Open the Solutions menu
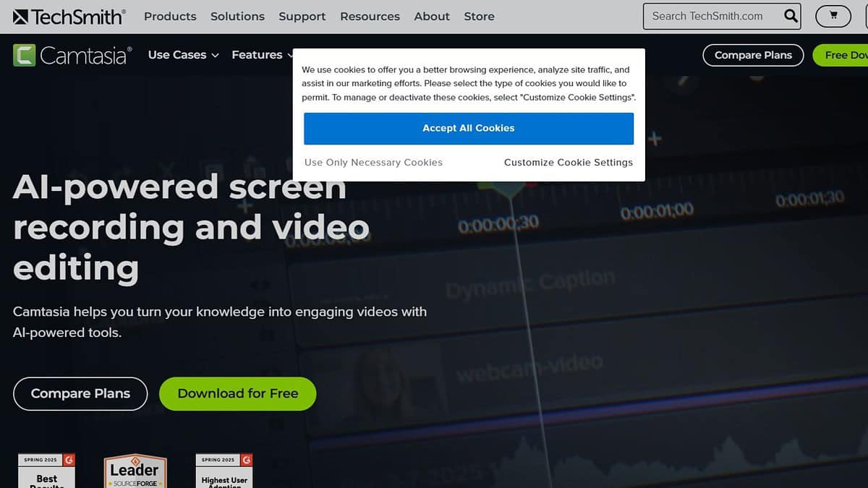This screenshot has width=868, height=488. tap(237, 16)
